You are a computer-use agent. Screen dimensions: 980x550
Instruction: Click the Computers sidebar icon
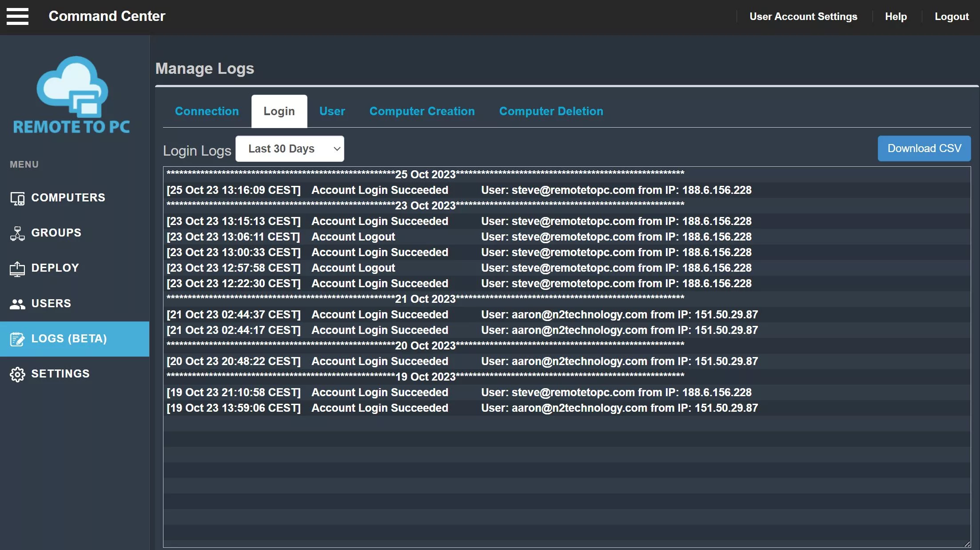pos(17,198)
